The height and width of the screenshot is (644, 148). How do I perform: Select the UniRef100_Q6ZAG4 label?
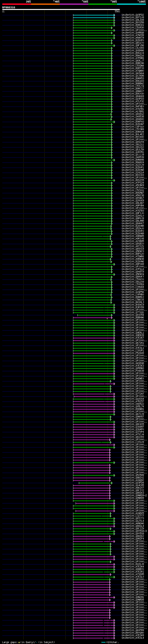133,74
